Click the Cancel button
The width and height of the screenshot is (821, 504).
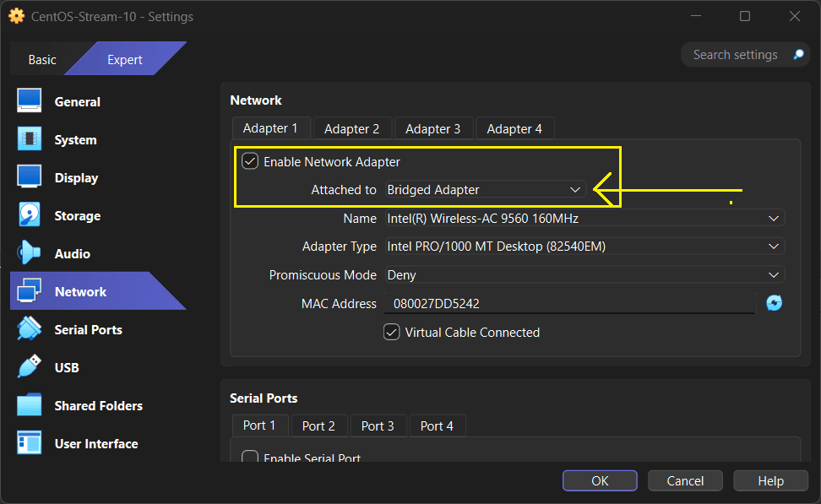click(685, 480)
